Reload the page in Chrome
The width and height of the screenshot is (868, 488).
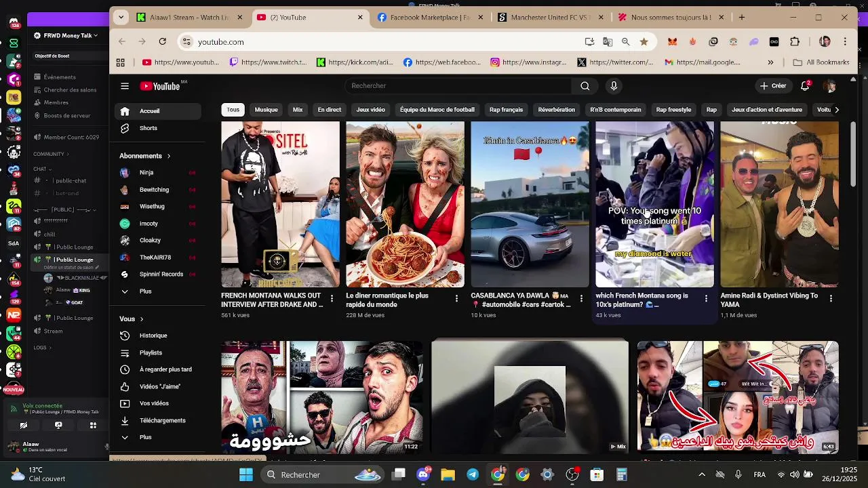(163, 42)
